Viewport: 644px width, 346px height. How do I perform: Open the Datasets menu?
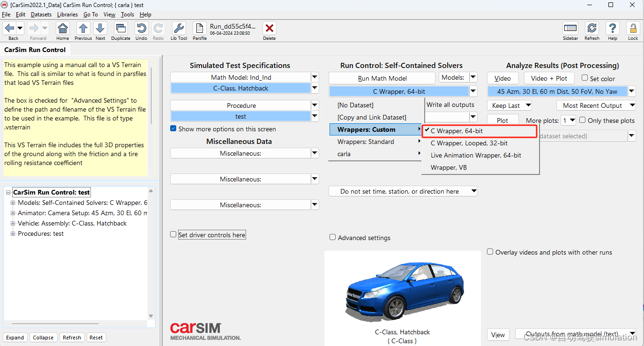tap(41, 15)
